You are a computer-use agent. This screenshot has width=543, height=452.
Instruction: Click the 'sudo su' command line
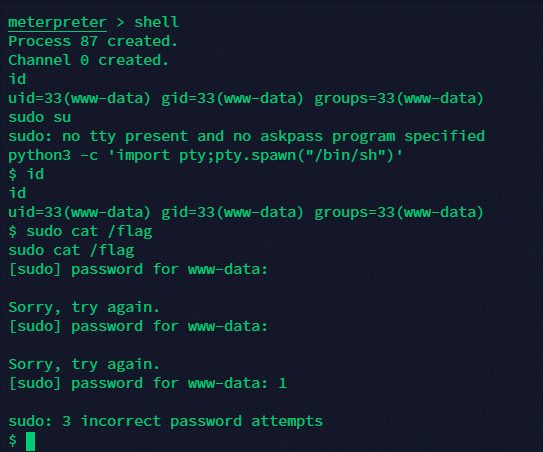point(39,117)
